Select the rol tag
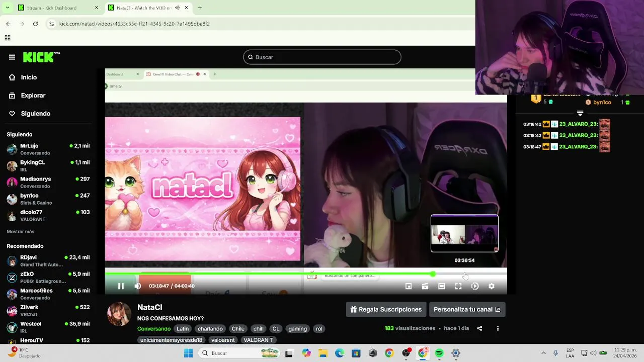The height and width of the screenshot is (362, 644). click(x=319, y=329)
